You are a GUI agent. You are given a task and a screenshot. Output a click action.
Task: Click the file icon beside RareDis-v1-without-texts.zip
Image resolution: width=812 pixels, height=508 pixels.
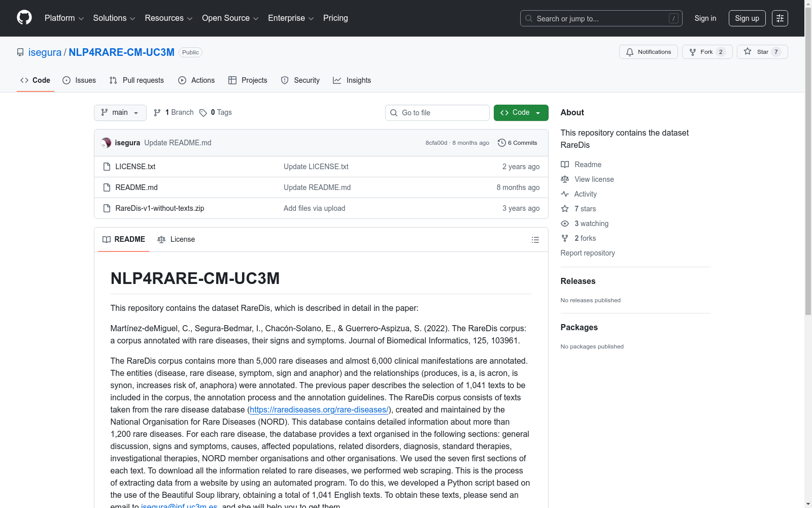coord(107,208)
